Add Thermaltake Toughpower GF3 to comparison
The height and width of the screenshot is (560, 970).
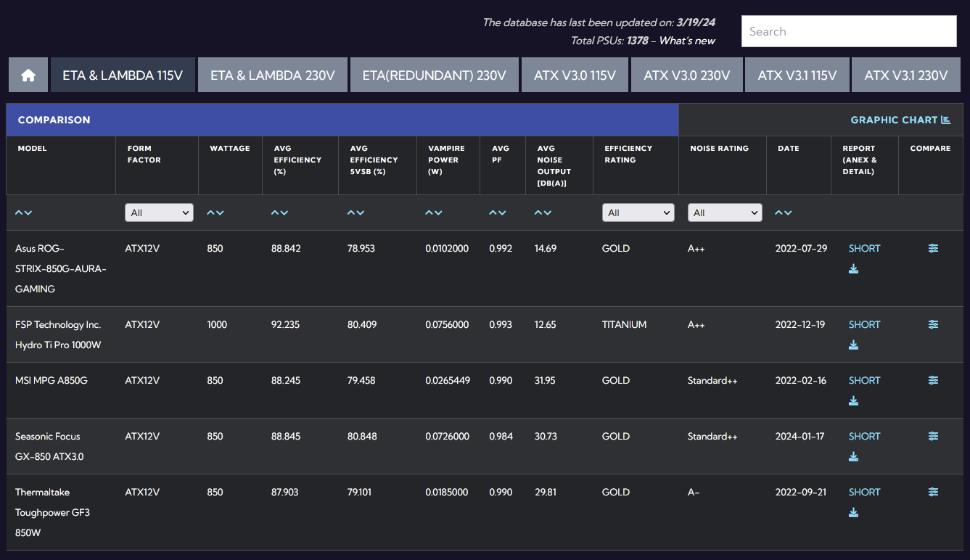click(933, 492)
